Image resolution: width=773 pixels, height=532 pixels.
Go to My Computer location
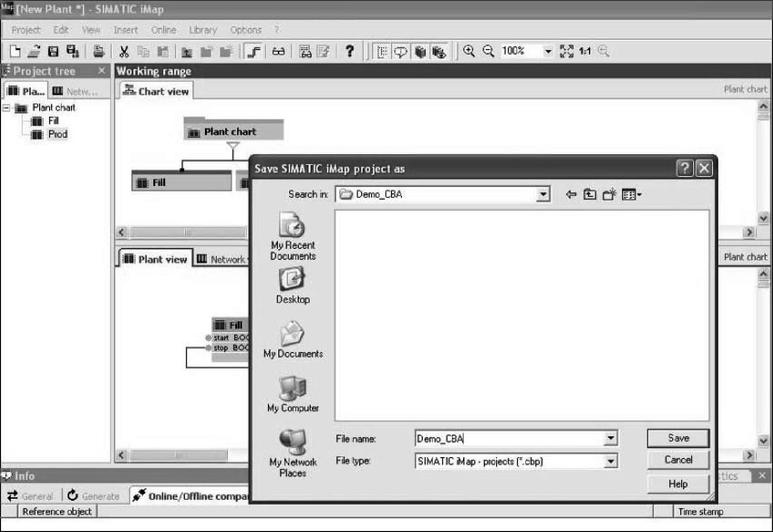pyautogui.click(x=293, y=394)
